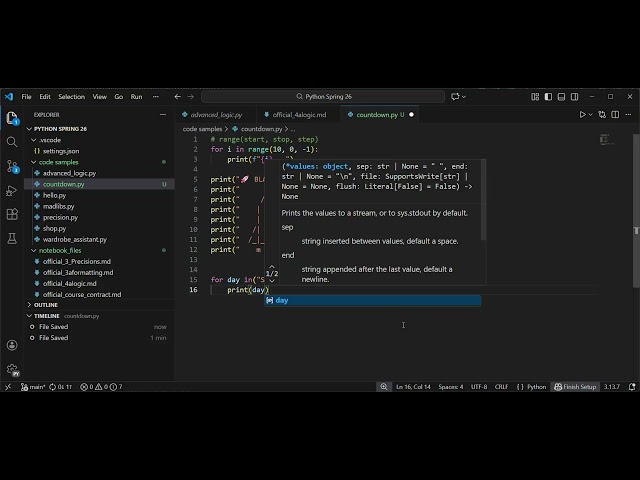
Task: Open the File menu
Action: click(x=27, y=97)
